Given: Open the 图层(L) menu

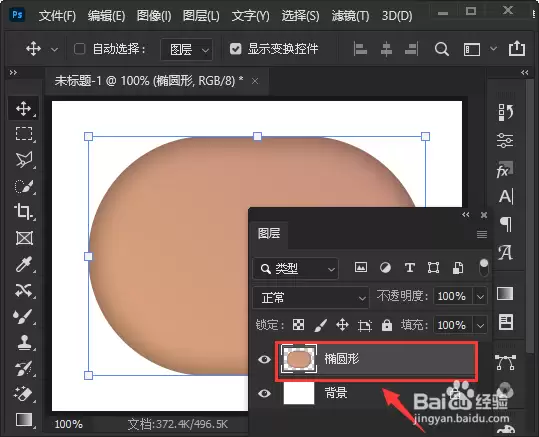Looking at the screenshot, I should (x=201, y=15).
